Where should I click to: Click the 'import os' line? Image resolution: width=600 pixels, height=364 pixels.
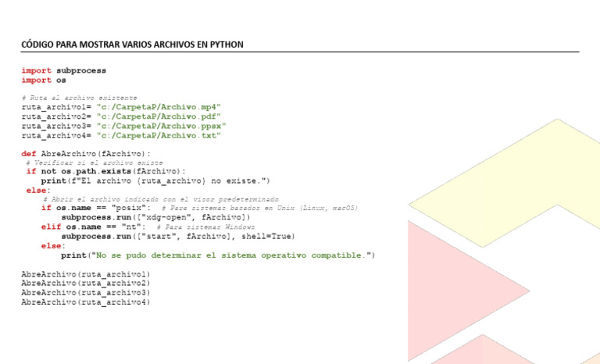tap(44, 80)
